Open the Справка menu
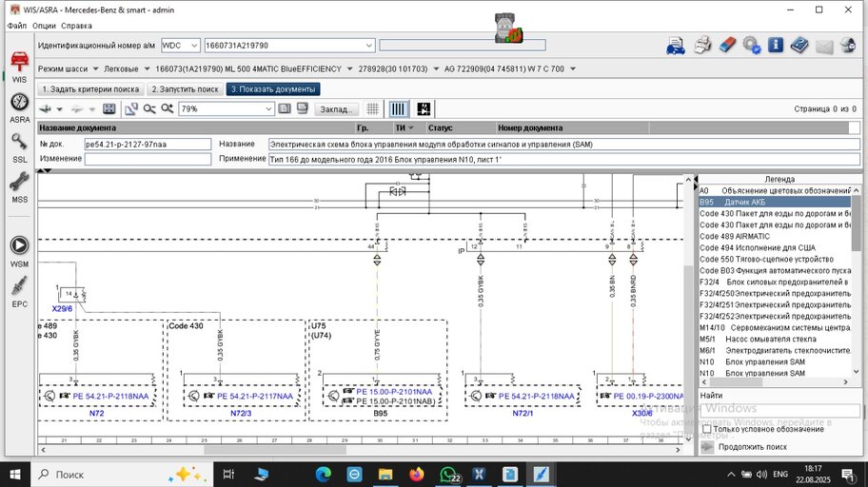This screenshot has height=487, width=868. coord(76,26)
